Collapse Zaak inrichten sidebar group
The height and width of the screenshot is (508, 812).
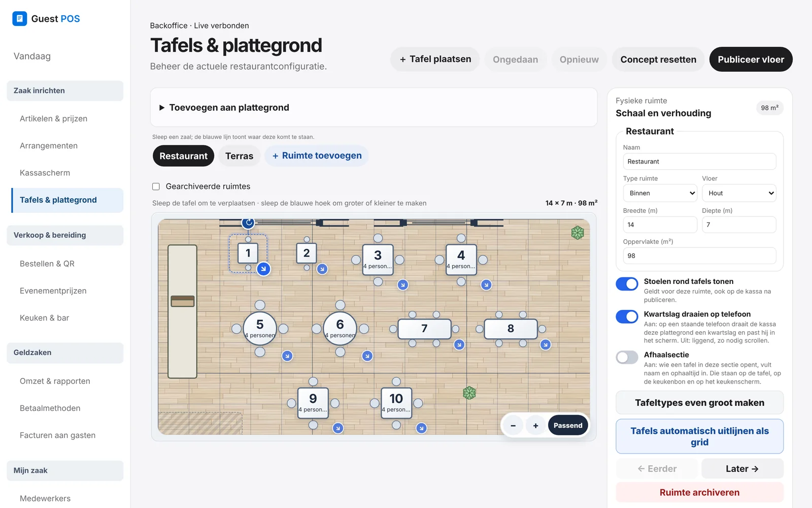pyautogui.click(x=65, y=90)
